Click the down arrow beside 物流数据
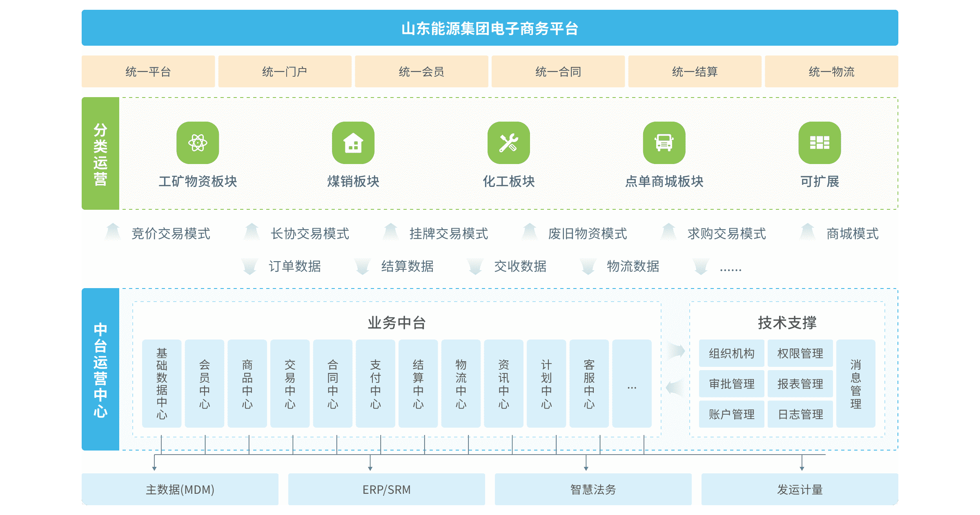This screenshot has height=515, width=980. [588, 266]
